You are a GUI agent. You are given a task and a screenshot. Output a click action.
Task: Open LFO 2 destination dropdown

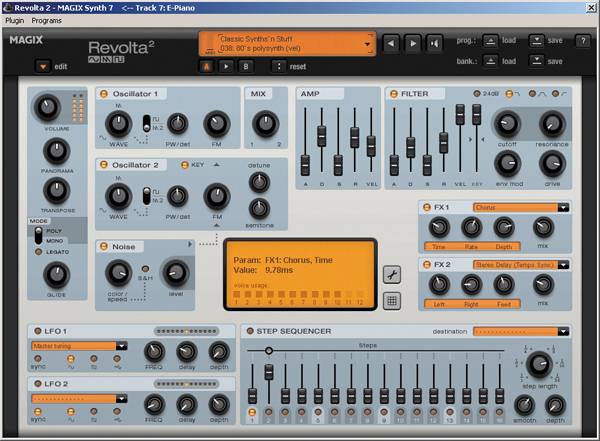(122, 399)
